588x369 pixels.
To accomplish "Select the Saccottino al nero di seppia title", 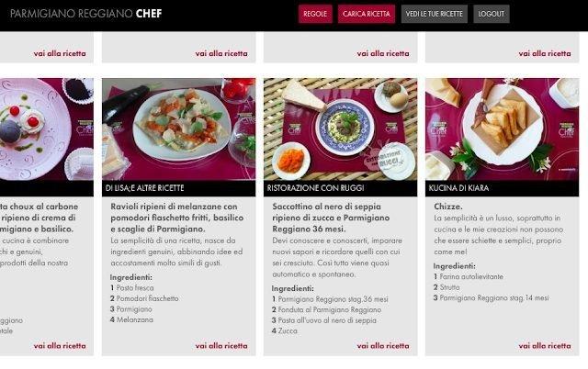I will 331,218.
